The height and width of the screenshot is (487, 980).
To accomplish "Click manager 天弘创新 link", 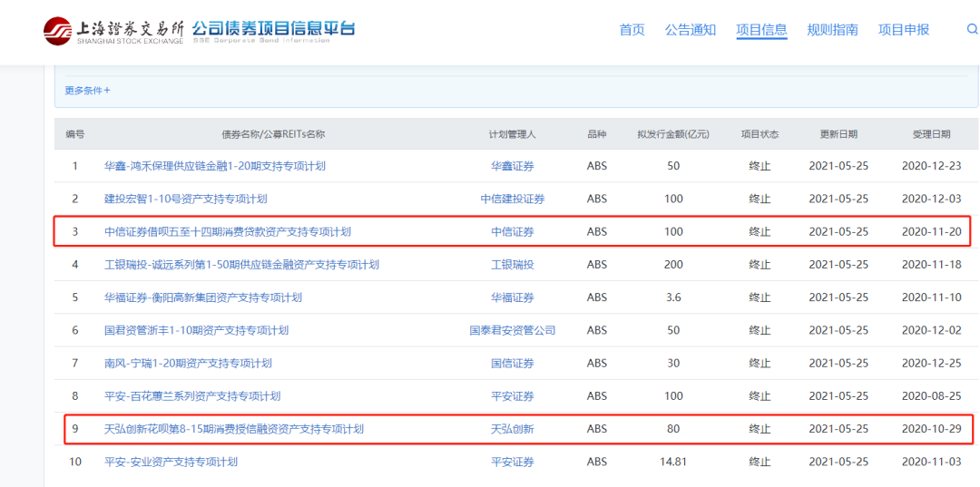I will pyautogui.click(x=513, y=430).
